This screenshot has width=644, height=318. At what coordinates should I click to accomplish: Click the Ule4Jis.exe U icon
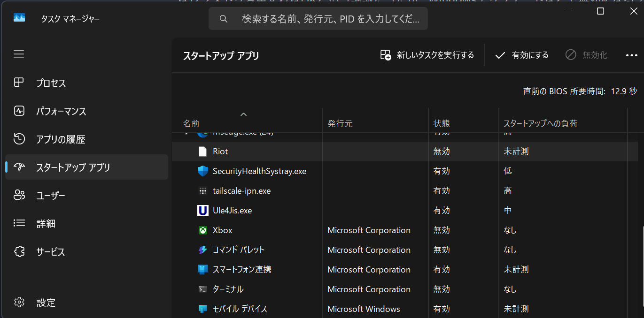[x=203, y=211]
